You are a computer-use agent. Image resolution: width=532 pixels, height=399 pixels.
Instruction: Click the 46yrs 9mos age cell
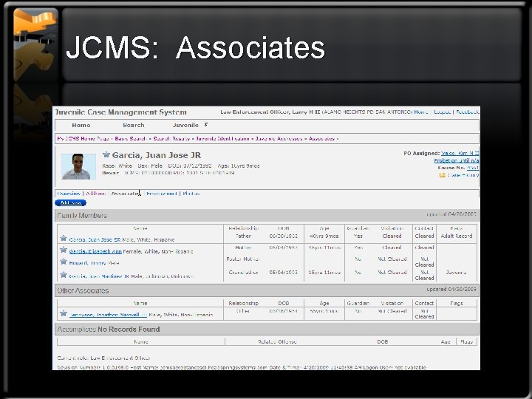tap(324, 236)
